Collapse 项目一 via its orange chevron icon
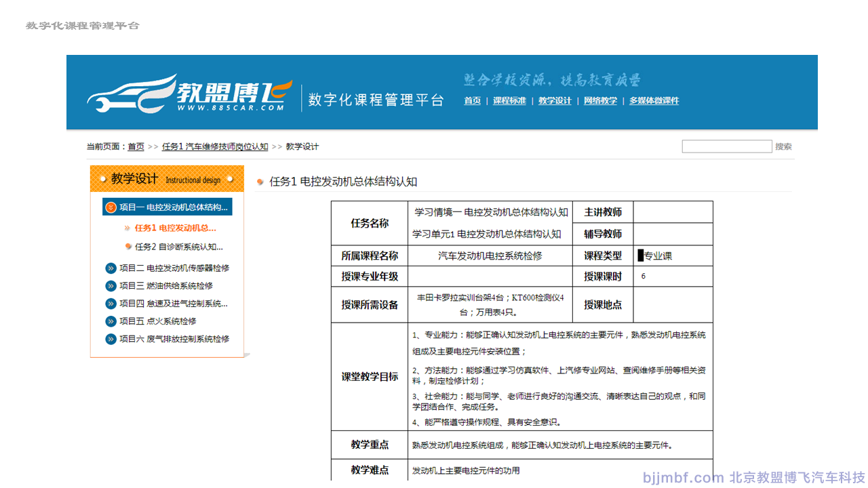This screenshot has width=868, height=488. [111, 207]
